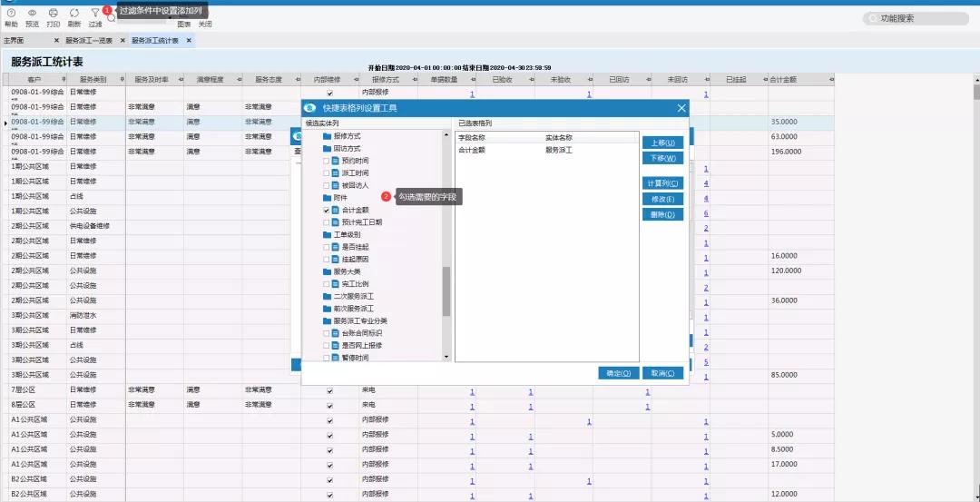Click the 回访方式 folder icon in tree
Viewport: 980px width, 502px height.
pyautogui.click(x=327, y=149)
